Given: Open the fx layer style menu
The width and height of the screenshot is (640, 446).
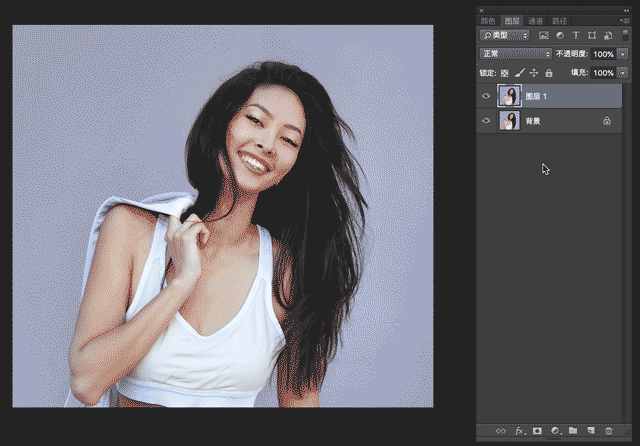Looking at the screenshot, I should coord(520,431).
